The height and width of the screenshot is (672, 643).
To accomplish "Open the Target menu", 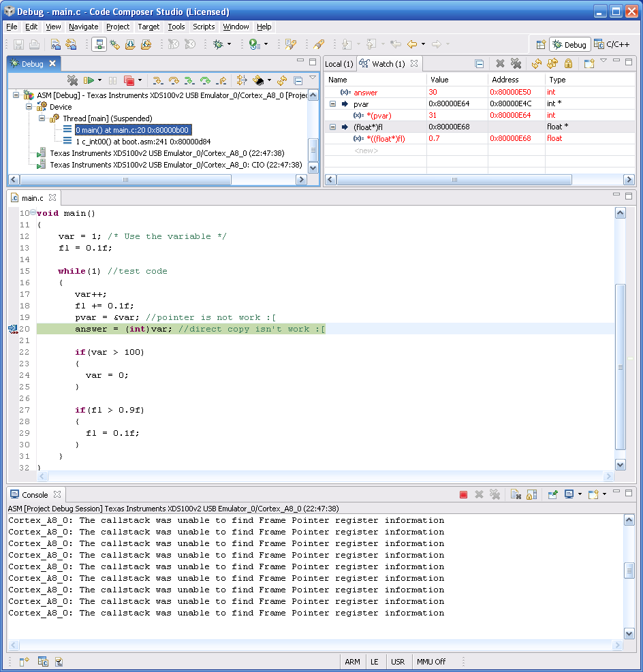I will click(148, 27).
